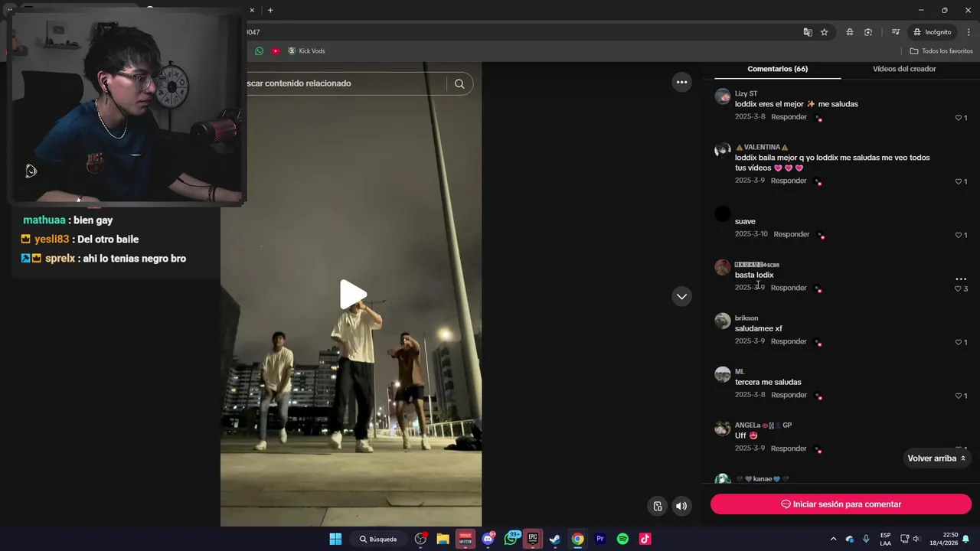The width and height of the screenshot is (980, 551).
Task: Toggle auto-scroll icon beside the volume button
Action: point(658,506)
